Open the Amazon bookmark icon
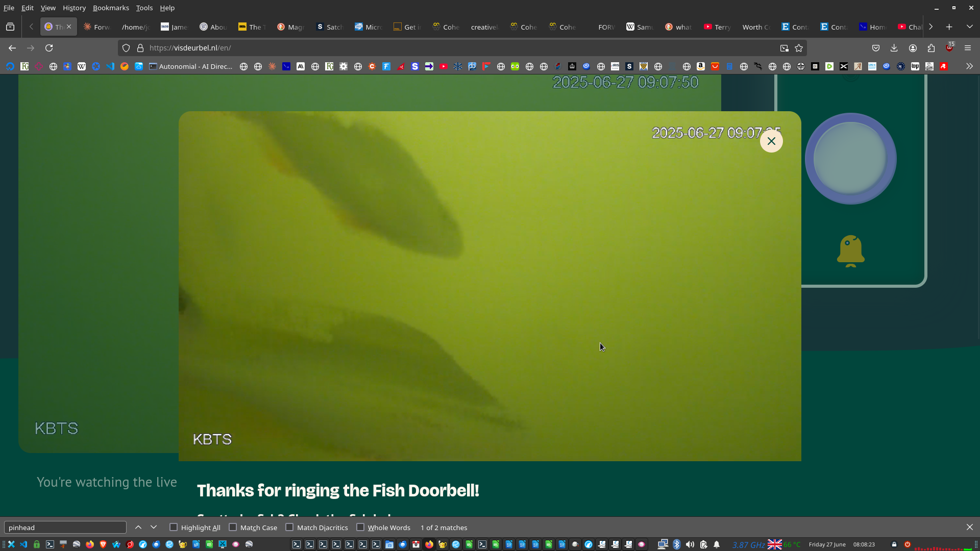Viewport: 980px width, 551px height. tap(701, 66)
